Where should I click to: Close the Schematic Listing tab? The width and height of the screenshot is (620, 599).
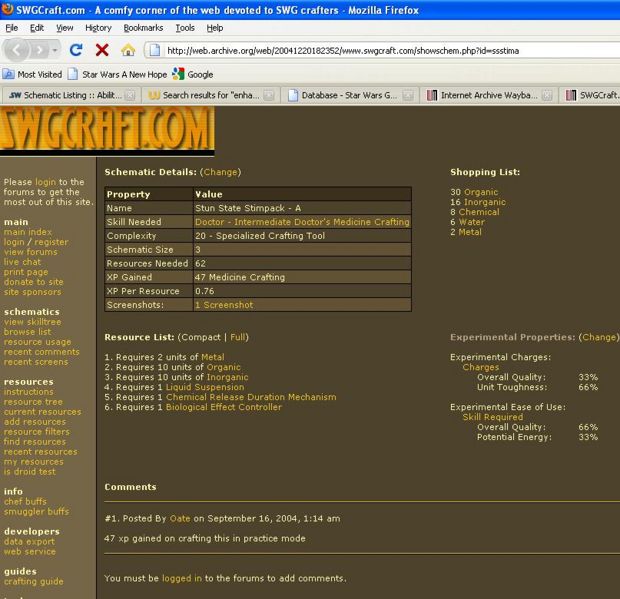pos(129,96)
